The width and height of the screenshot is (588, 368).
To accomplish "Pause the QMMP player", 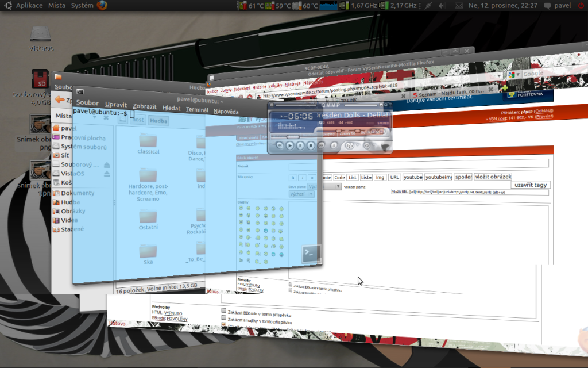I will tap(300, 145).
